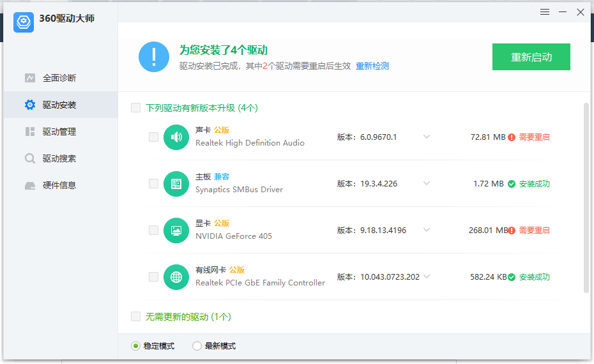
Task: Click the 硬件信息 drive icon in sidebar
Action: click(x=30, y=185)
